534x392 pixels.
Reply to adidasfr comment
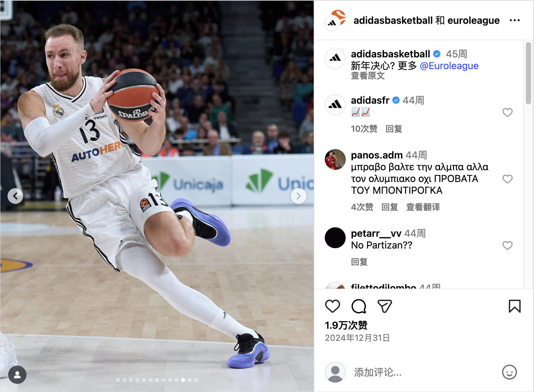[x=394, y=129]
